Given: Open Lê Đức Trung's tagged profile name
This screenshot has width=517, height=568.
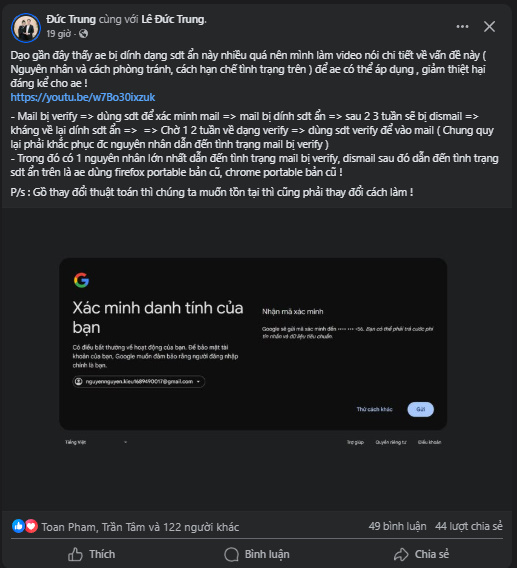Looking at the screenshot, I should tap(174, 19).
